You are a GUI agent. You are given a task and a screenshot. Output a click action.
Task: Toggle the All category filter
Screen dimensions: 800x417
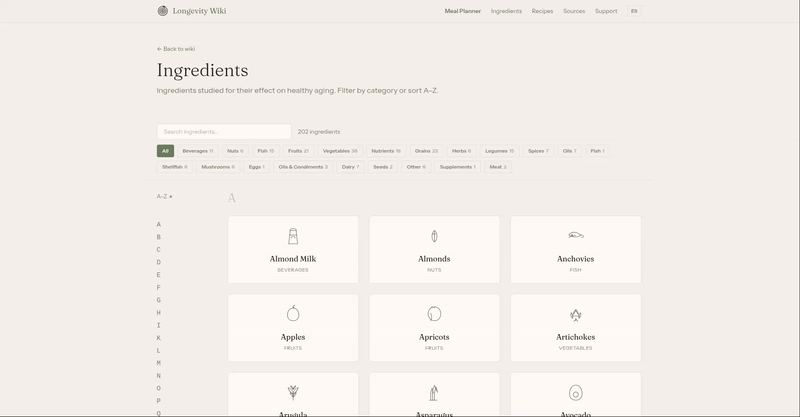coord(165,151)
